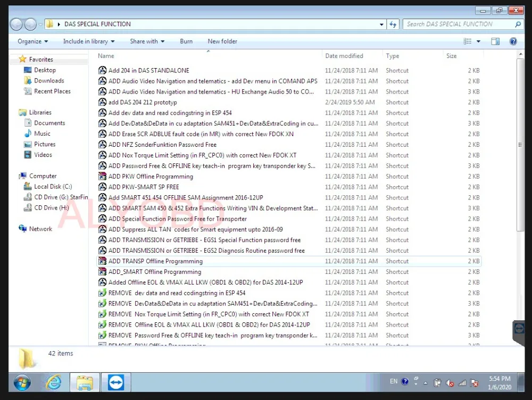532x400 pixels.
Task: Click icon of add DAS 204 212 prototyp
Action: (102, 102)
